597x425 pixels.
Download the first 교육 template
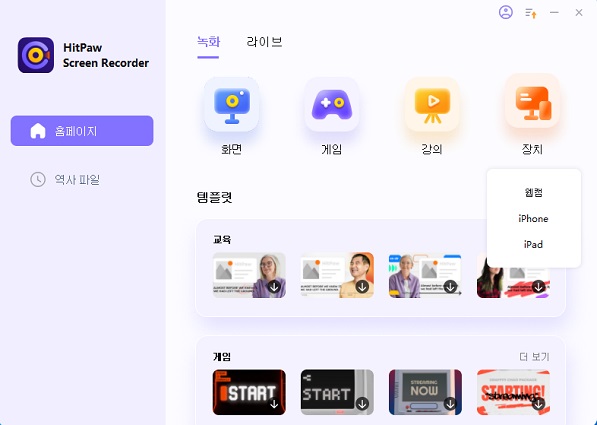click(274, 287)
